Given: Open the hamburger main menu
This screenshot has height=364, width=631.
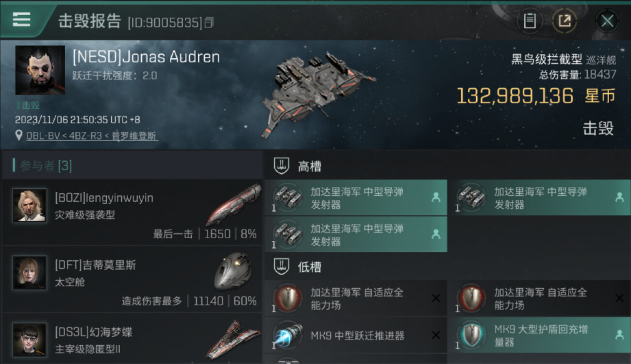Looking at the screenshot, I should pyautogui.click(x=22, y=19).
